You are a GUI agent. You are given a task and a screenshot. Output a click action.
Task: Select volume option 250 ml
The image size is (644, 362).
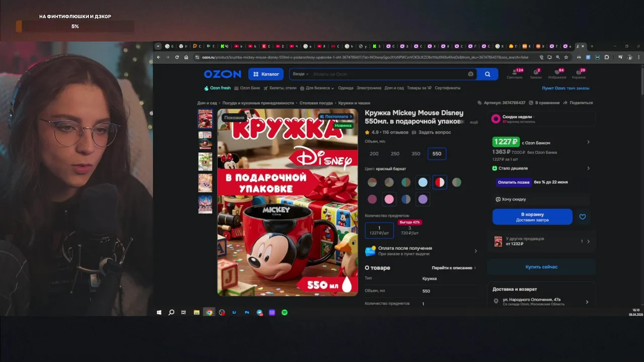click(395, 154)
